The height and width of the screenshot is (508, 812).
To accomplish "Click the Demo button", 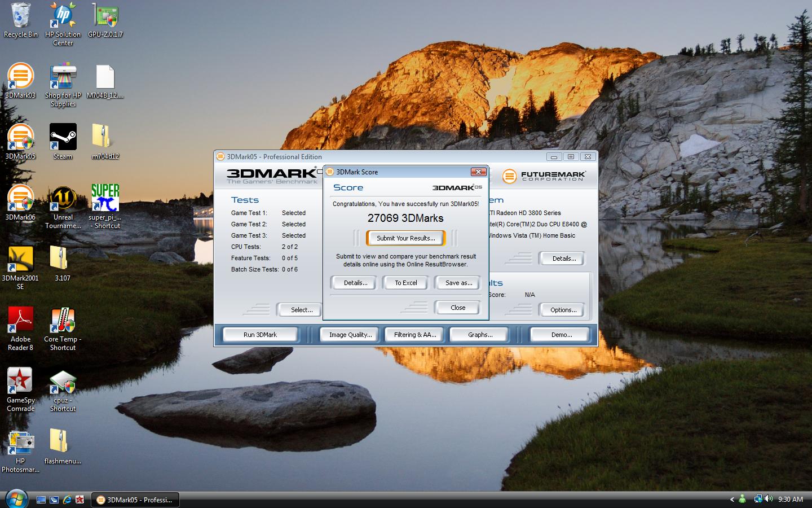I will (x=561, y=335).
